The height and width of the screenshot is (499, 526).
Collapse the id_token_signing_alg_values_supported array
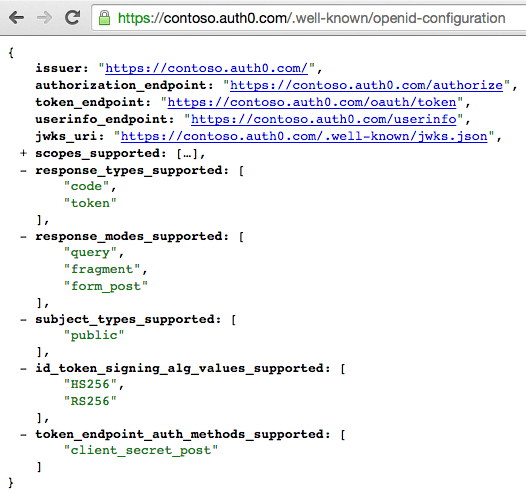[23, 369]
